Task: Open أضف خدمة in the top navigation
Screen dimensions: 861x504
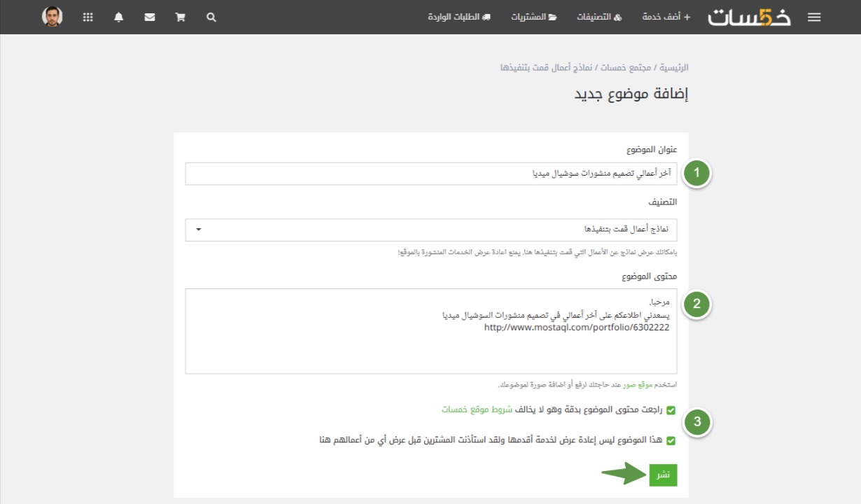Action: (666, 17)
